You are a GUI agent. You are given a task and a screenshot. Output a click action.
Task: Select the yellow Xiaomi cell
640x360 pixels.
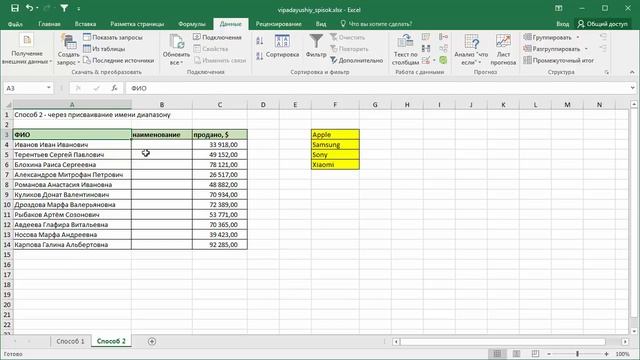(x=335, y=164)
